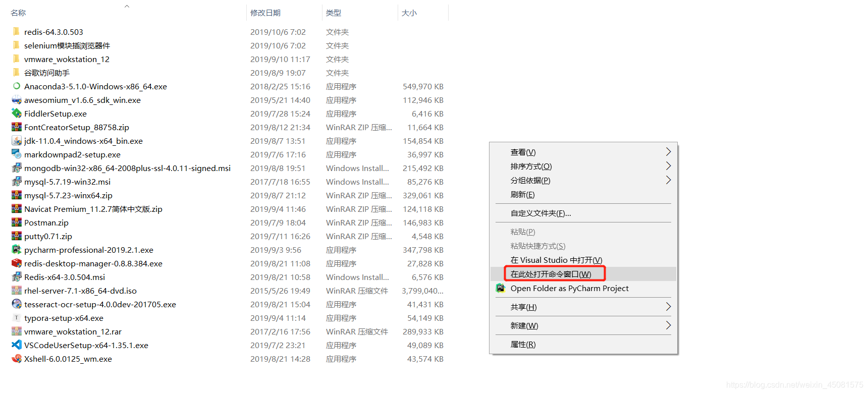Click the date 2018/2/25 15:16
This screenshot has width=868, height=394.
tap(280, 86)
